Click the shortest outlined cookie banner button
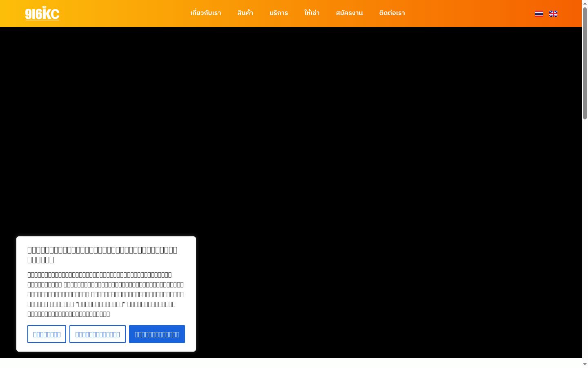The height and width of the screenshot is (368, 588). [x=47, y=334]
